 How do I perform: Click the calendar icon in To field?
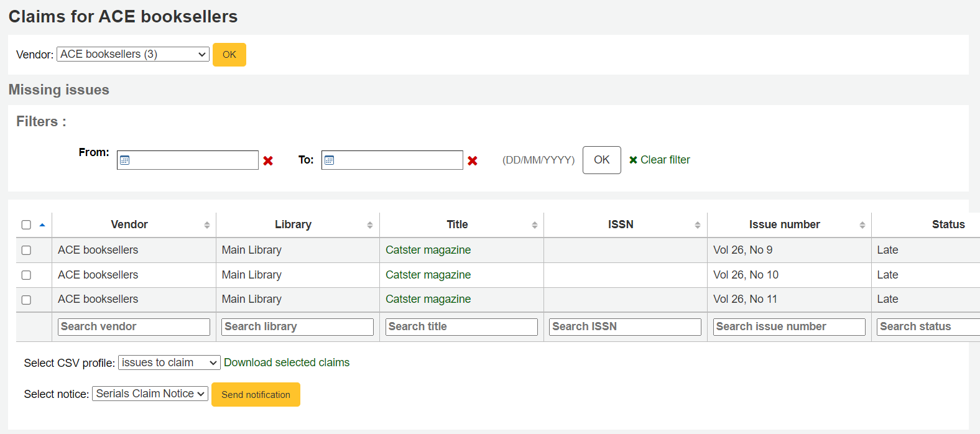click(330, 160)
